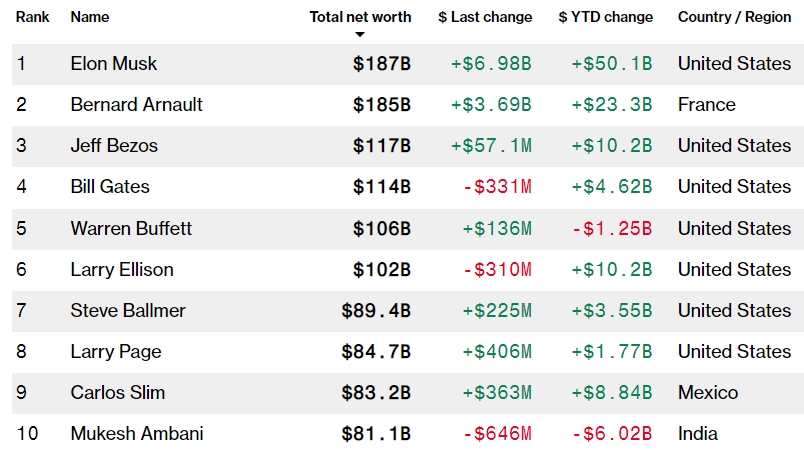Viewport: 804px width, 450px height.
Task: Click Mexico in the Country column
Action: pyautogui.click(x=708, y=393)
